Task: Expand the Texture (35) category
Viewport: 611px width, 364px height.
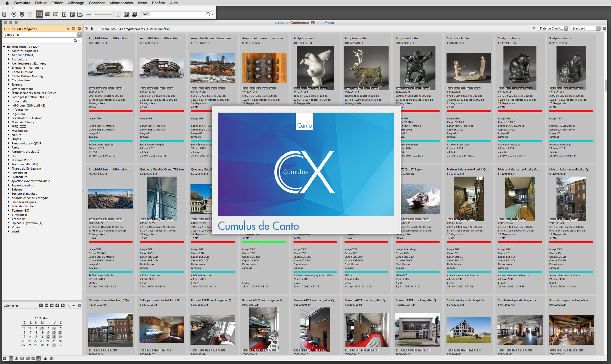Action: 8,211
